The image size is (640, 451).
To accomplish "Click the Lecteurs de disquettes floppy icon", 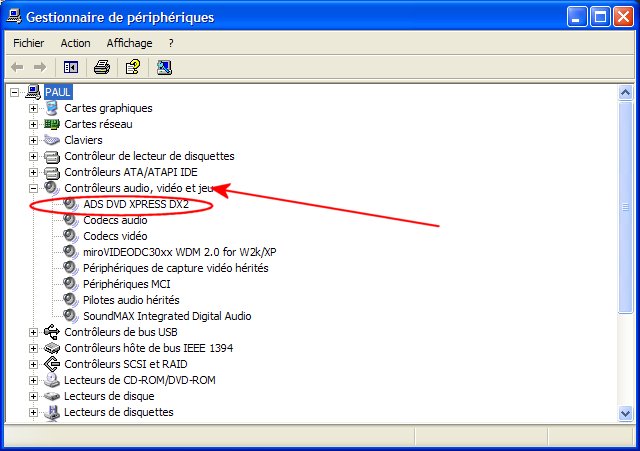I will coord(52,412).
